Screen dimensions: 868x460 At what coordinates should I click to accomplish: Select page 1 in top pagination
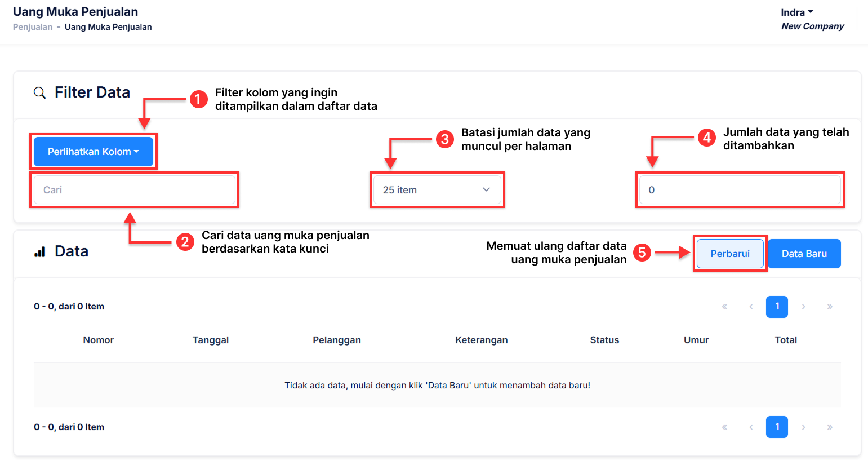point(777,307)
